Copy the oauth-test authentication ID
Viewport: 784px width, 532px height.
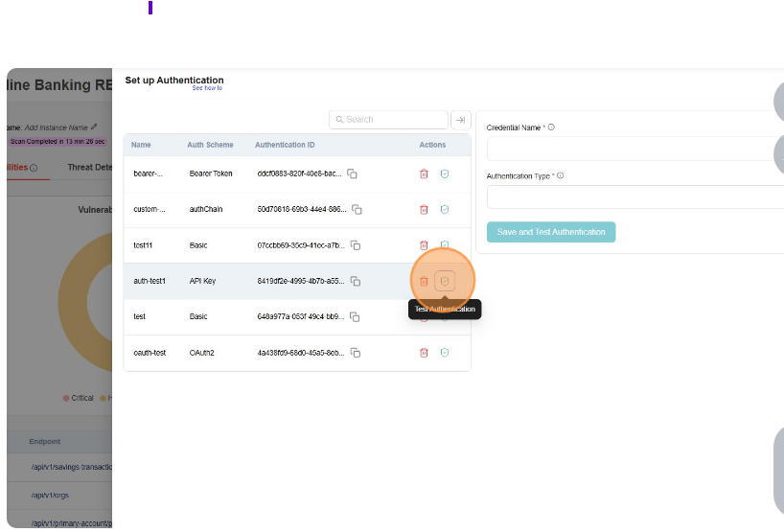355,353
